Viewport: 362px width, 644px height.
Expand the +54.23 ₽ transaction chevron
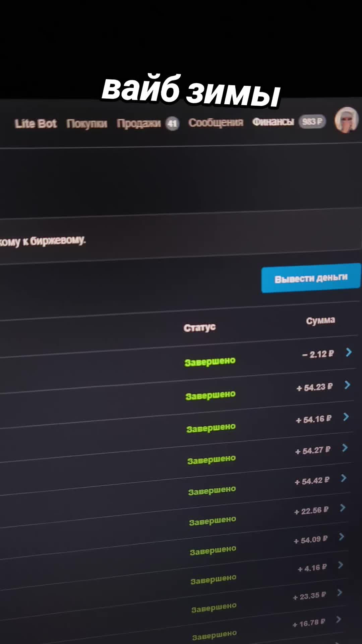pos(347,385)
